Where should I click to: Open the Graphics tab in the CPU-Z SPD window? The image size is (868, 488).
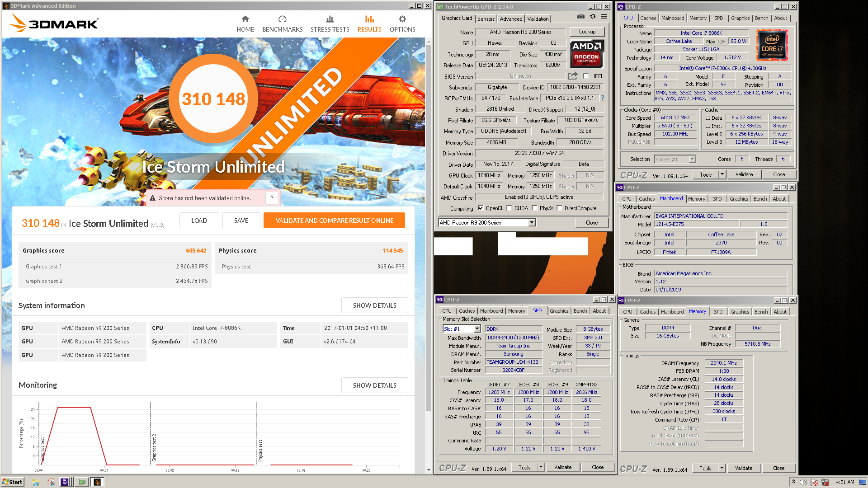point(559,311)
